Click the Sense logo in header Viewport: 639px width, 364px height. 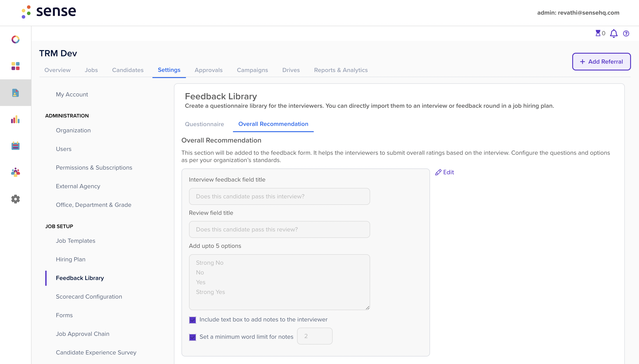pyautogui.click(x=49, y=12)
